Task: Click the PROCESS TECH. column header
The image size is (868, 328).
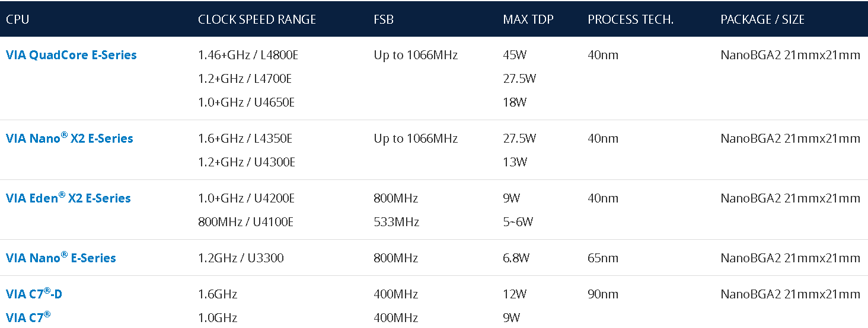Action: [x=631, y=19]
